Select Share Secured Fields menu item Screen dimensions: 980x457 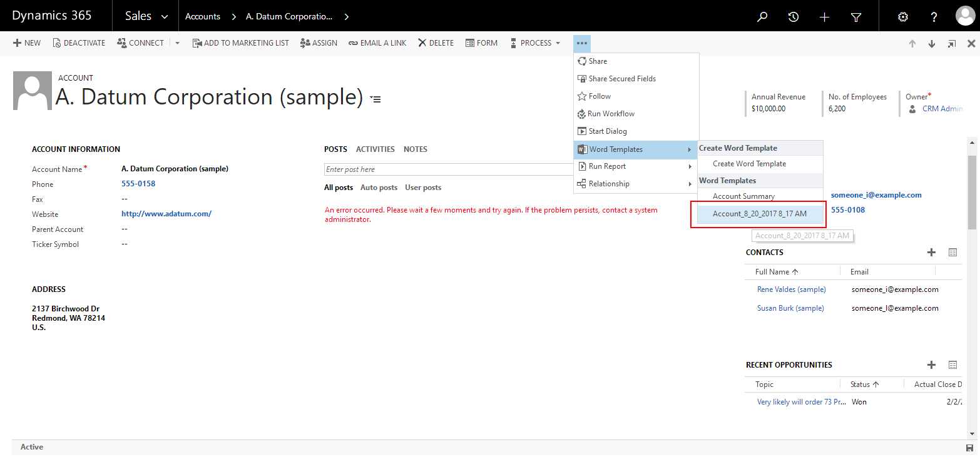pos(636,79)
